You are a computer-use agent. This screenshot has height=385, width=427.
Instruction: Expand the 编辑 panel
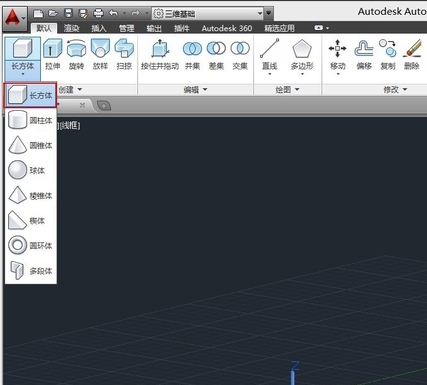195,89
